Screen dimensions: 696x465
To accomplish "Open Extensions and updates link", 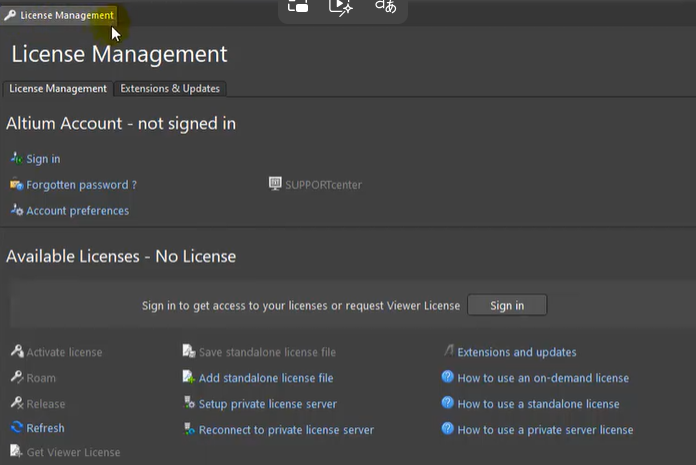I will [x=517, y=352].
